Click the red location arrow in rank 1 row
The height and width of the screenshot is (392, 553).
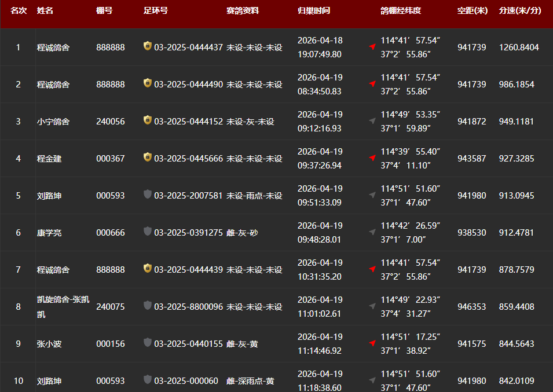click(372, 46)
